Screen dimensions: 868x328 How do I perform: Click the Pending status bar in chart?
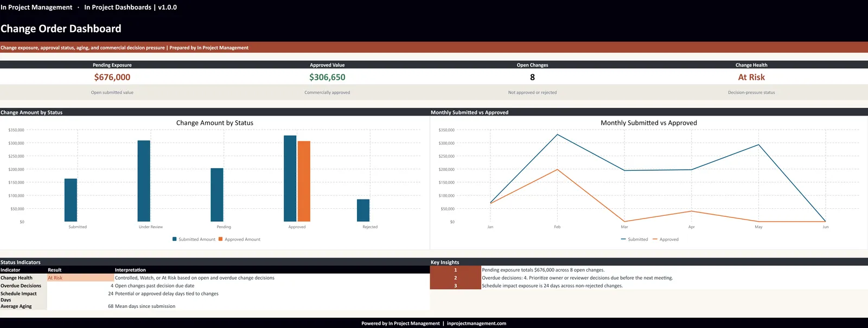217,195
